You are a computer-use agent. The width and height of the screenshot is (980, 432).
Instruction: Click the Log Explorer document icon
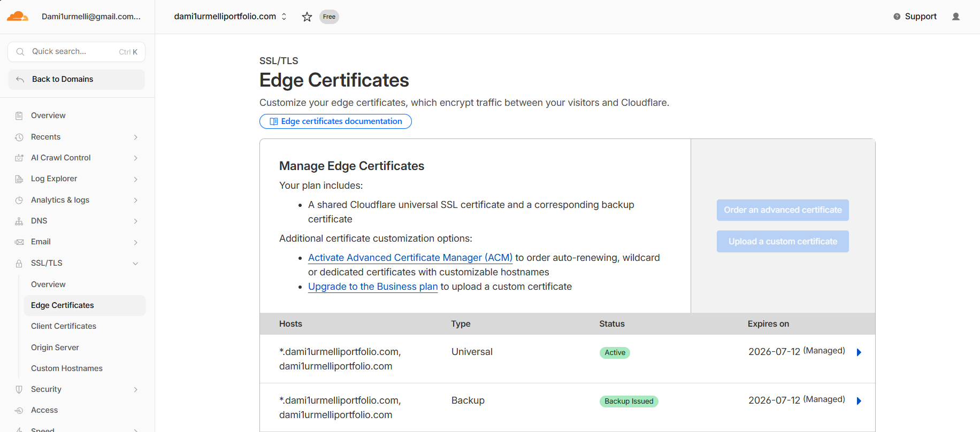tap(19, 179)
